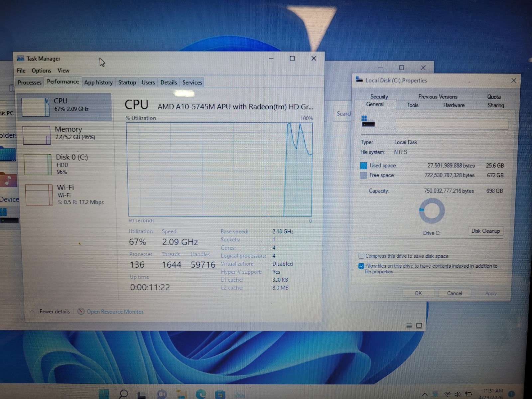The width and height of the screenshot is (532, 399).
Task: Go to the Users tab
Action: tap(148, 82)
